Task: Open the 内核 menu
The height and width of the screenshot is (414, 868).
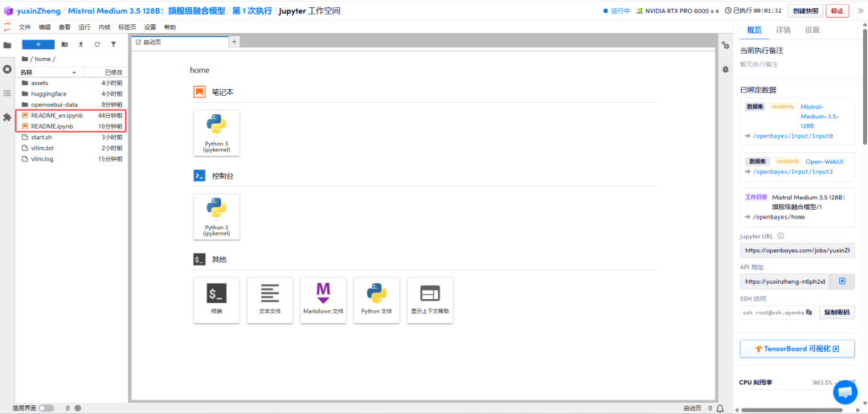Action: click(x=104, y=27)
